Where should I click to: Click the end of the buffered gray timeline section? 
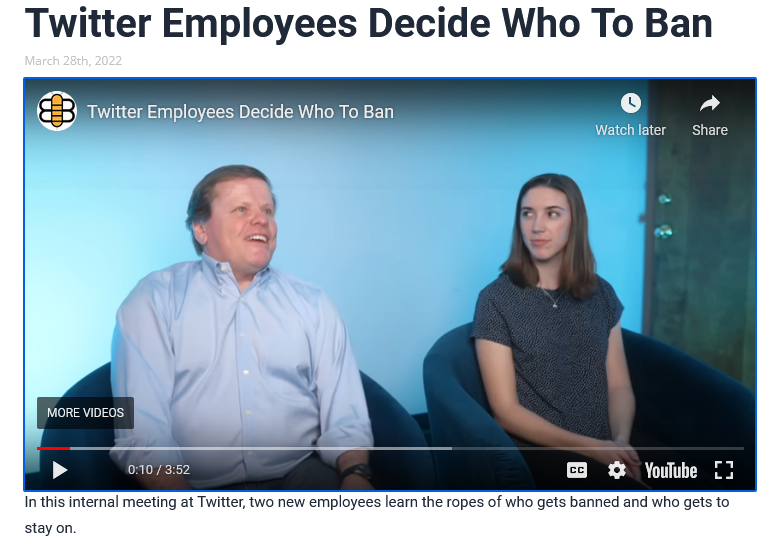click(450, 448)
